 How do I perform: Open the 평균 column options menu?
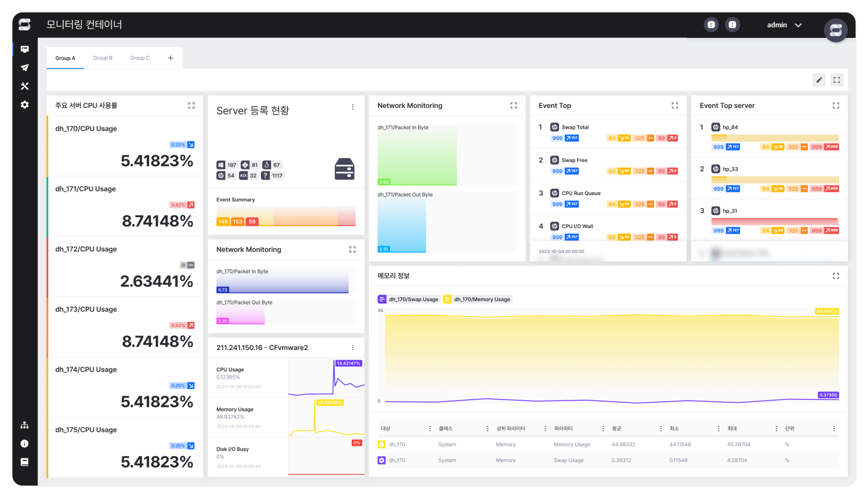click(x=660, y=429)
